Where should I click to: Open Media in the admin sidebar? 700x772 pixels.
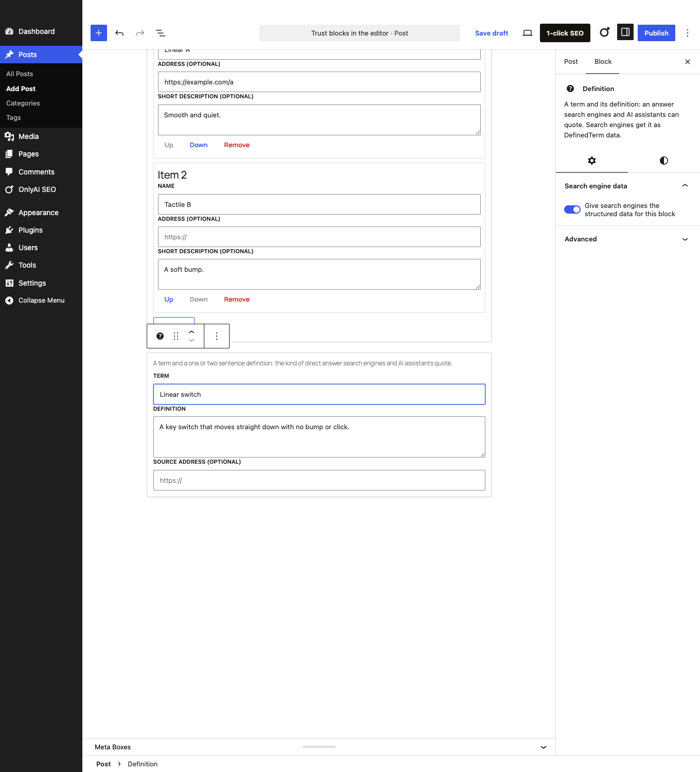tap(41, 136)
